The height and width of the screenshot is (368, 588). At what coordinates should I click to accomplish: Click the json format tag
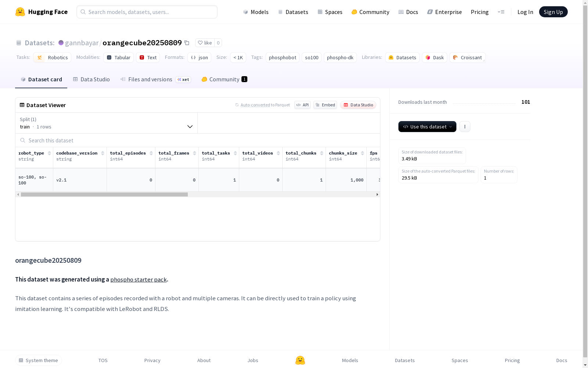199,57
